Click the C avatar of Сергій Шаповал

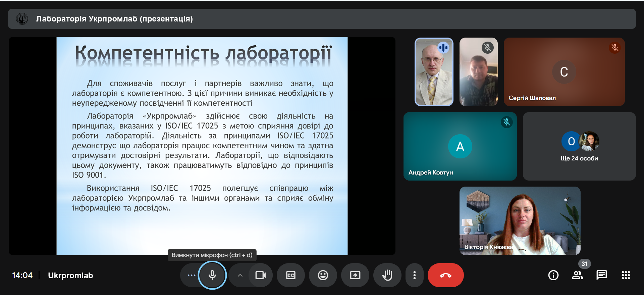point(564,72)
